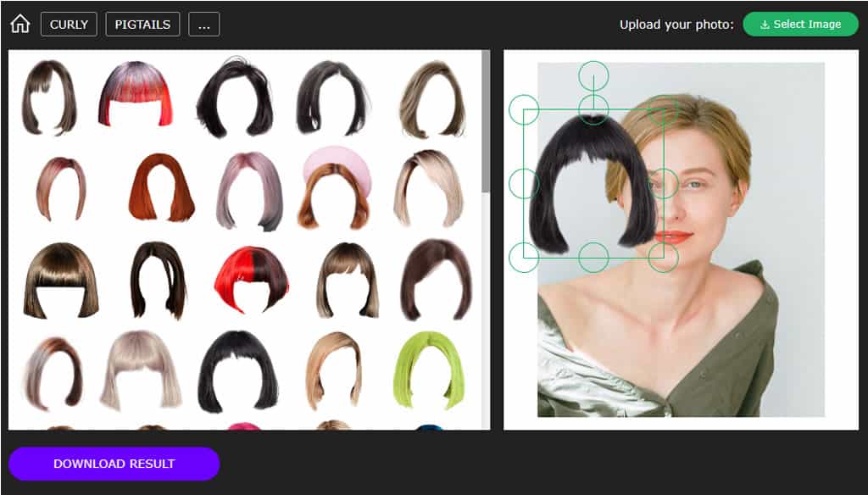Expand more categories with the ellipsis button
The width and height of the screenshot is (868, 495).
coord(203,25)
